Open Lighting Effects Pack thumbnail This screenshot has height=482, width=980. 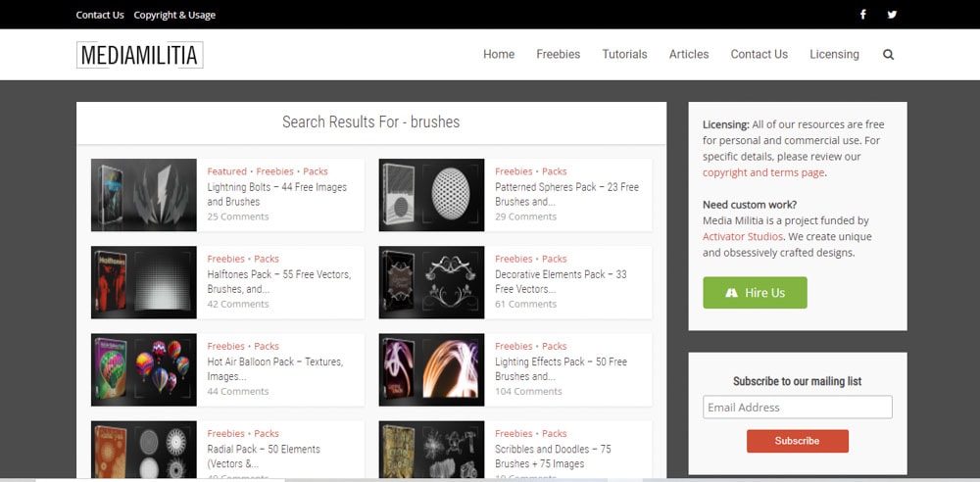431,369
